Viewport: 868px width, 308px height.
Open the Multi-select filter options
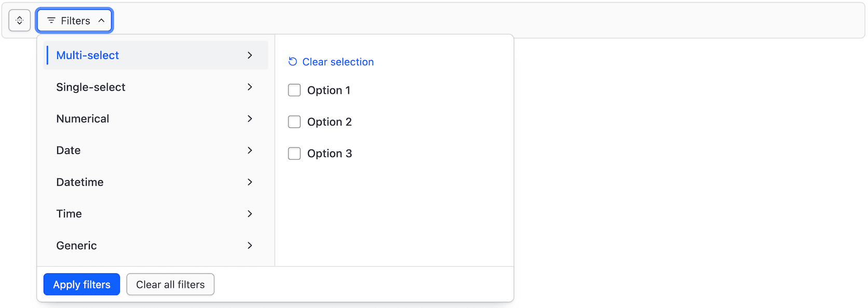point(130,55)
